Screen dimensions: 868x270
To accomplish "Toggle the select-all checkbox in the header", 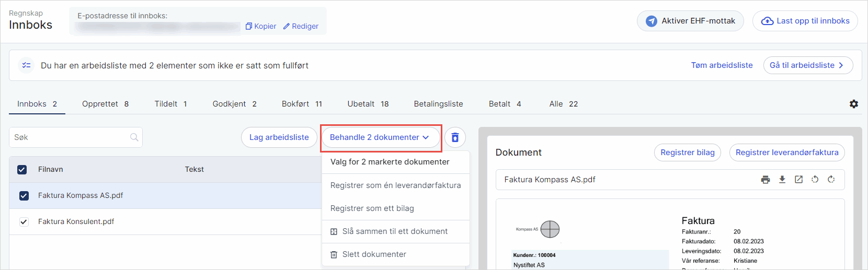I will point(22,170).
